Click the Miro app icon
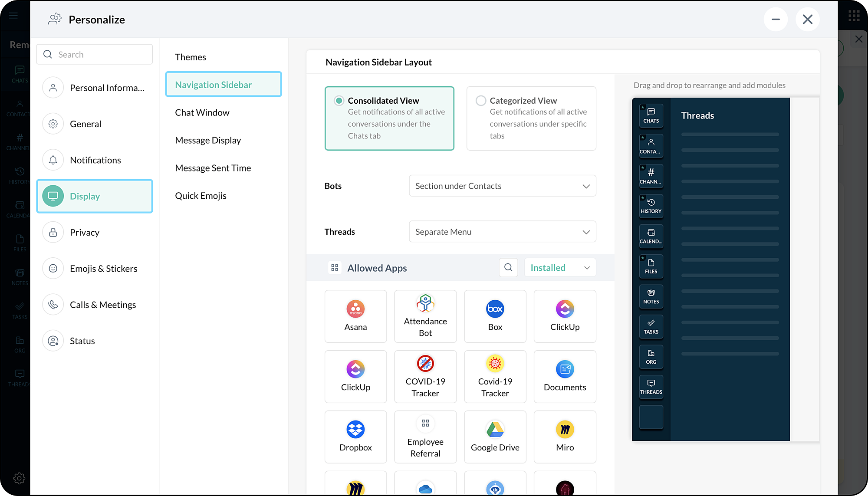The image size is (868, 496). (565, 429)
